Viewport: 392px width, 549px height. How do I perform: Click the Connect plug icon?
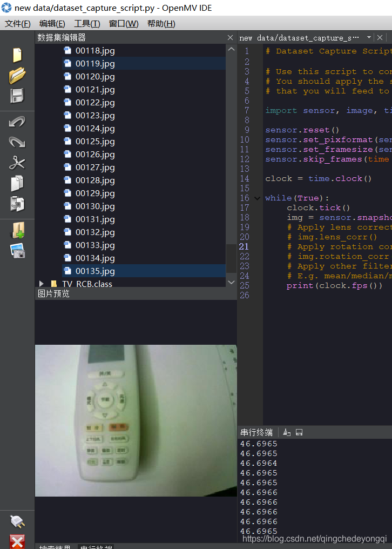[17, 521]
